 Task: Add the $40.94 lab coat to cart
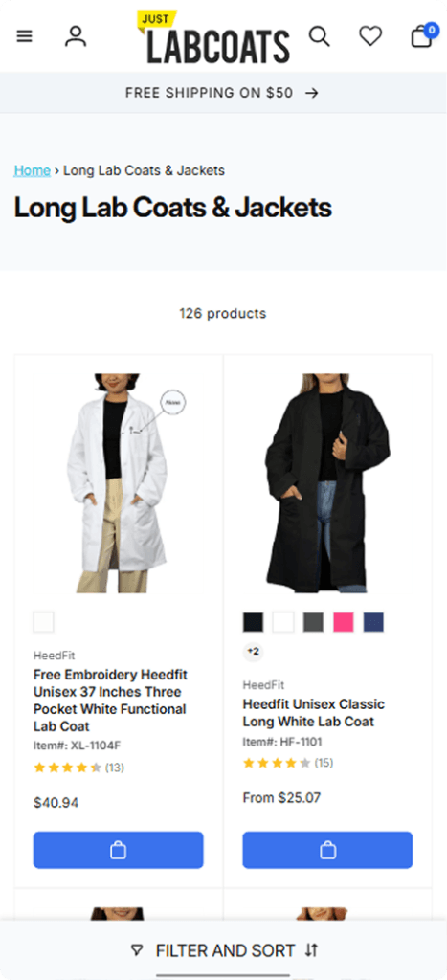click(118, 850)
